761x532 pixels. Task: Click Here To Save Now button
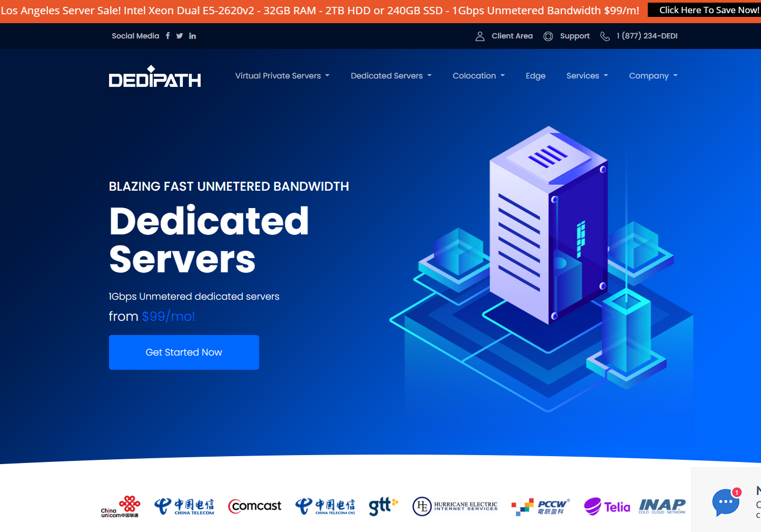pyautogui.click(x=704, y=10)
